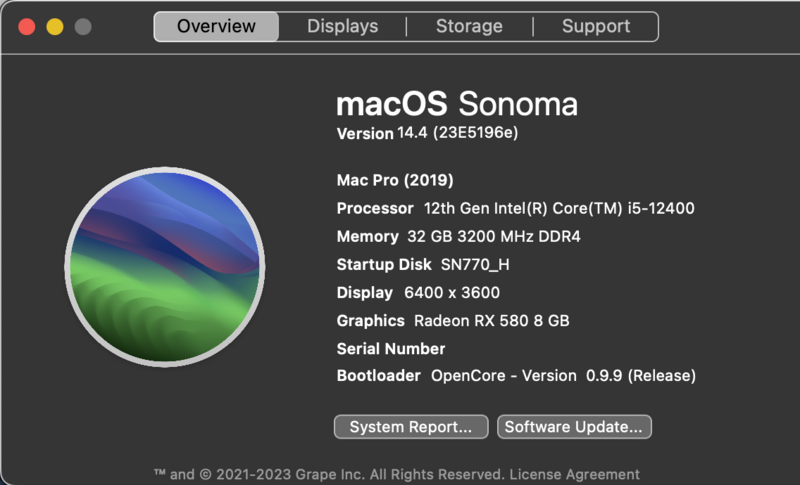
Task: Switch to the Displays tab
Action: click(342, 26)
